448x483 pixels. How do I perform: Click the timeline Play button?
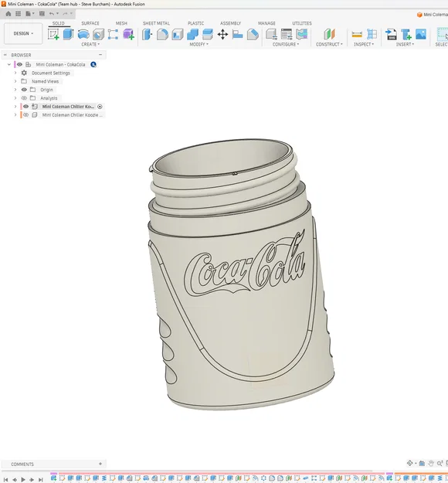(x=23, y=479)
